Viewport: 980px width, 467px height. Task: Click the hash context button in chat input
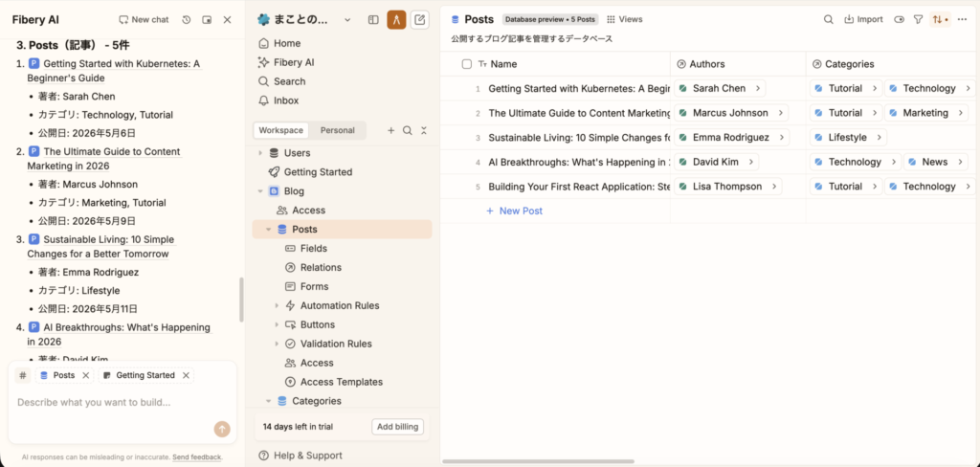[23, 376]
